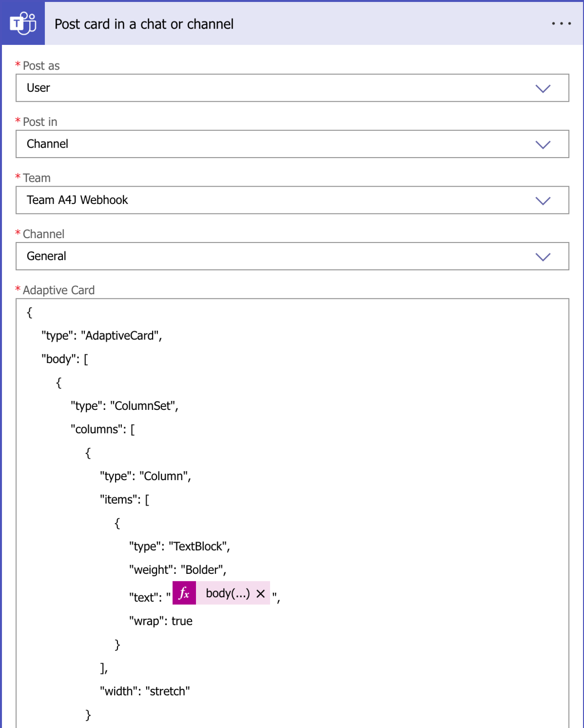Select the AdaptiveCard type text line
The image size is (584, 728).
101,335
